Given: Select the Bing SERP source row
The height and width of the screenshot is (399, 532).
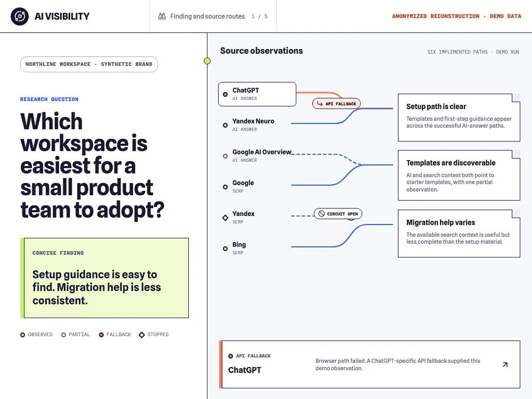Looking at the screenshot, I should (254, 248).
